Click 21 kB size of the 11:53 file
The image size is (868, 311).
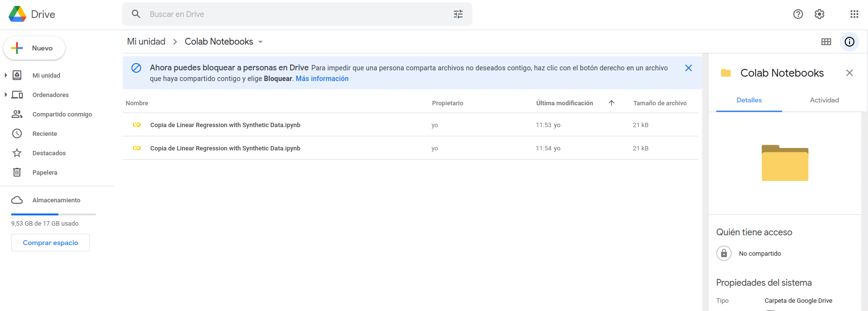[641, 125]
